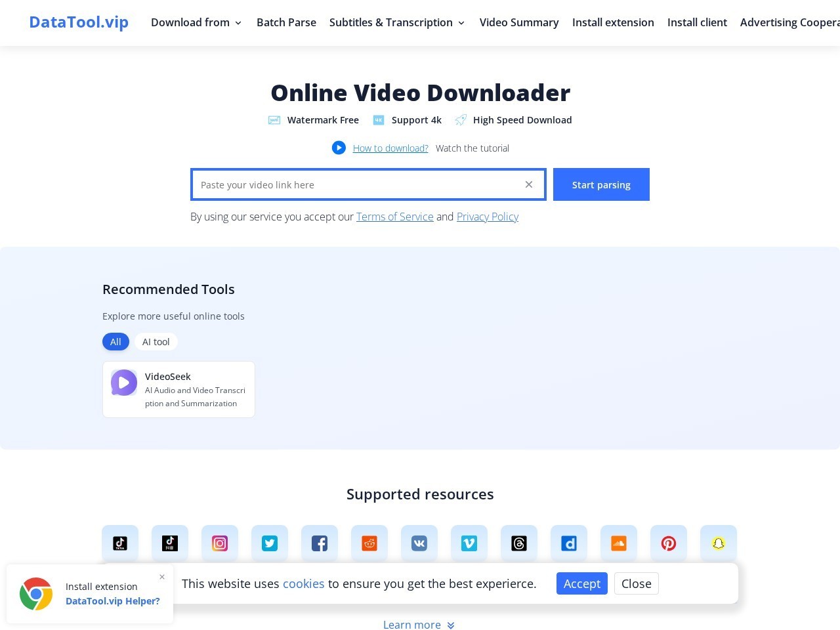This screenshot has height=630, width=840.
Task: Open the TikTok resource icon
Action: click(x=120, y=543)
